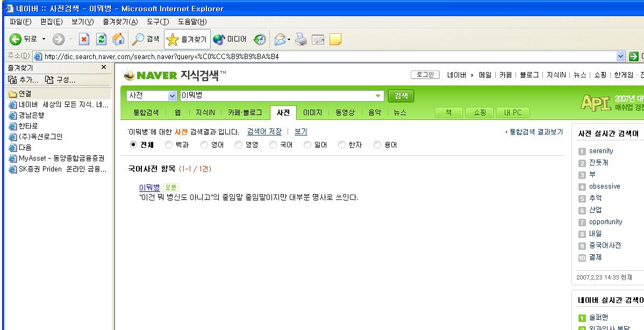The height and width of the screenshot is (330, 644).
Task: Select the 국어 radio button
Action: [x=273, y=145]
